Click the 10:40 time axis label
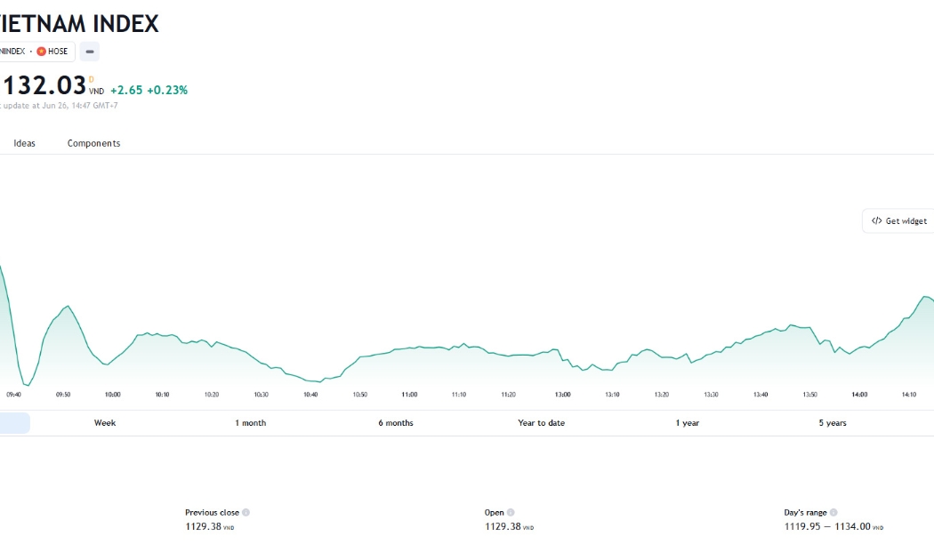This screenshot has width=934, height=560. point(310,395)
